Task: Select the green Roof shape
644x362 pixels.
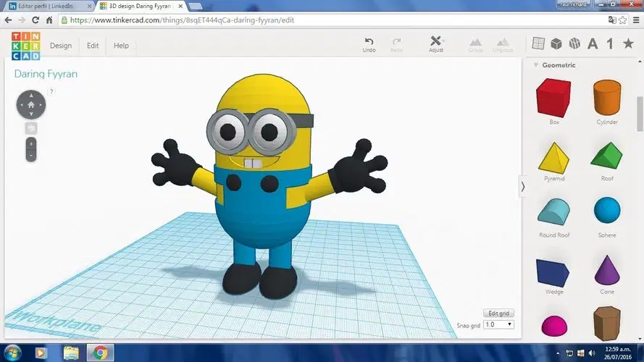Action: pyautogui.click(x=606, y=156)
